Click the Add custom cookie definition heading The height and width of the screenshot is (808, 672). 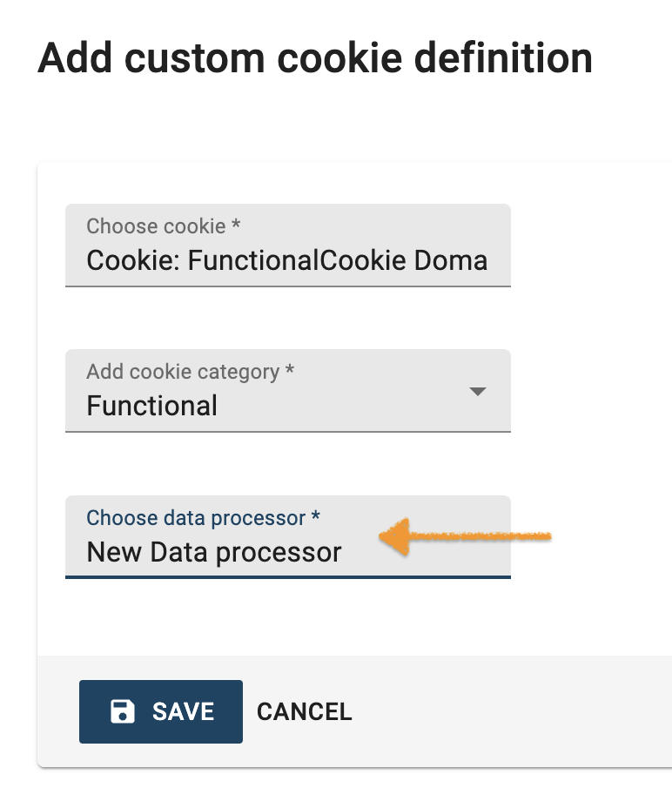[x=314, y=57]
